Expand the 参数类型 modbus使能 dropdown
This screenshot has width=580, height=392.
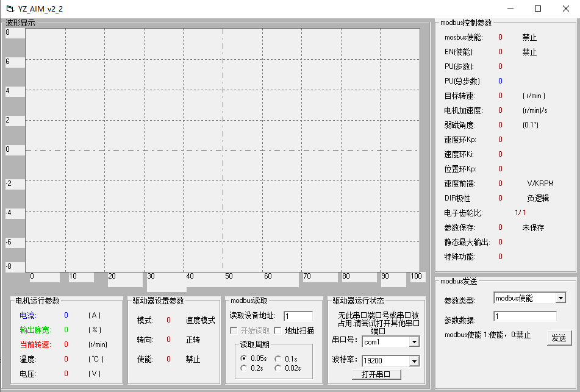560,298
